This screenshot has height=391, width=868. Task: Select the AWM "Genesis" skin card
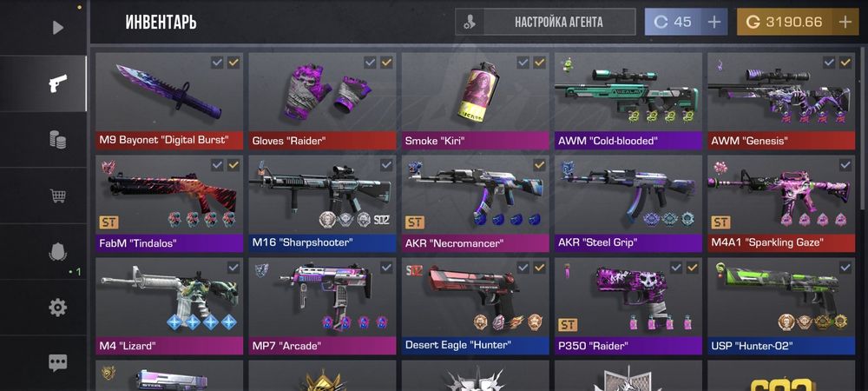coord(781,102)
